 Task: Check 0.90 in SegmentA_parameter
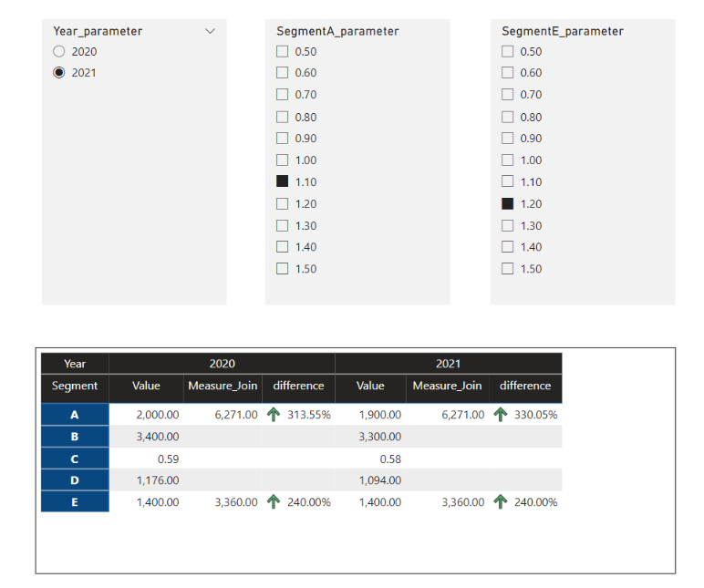point(283,139)
